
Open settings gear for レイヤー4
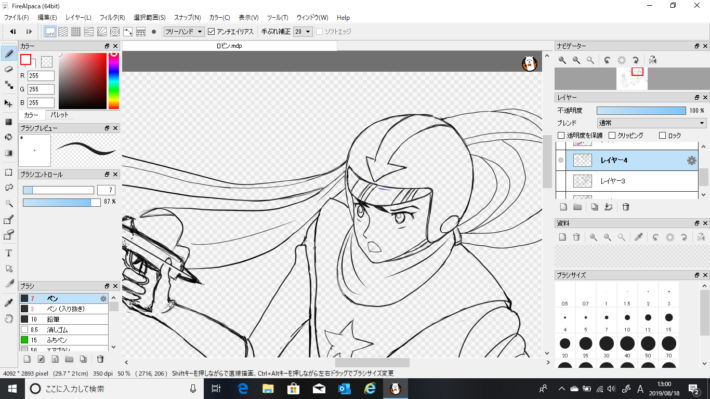click(x=691, y=160)
